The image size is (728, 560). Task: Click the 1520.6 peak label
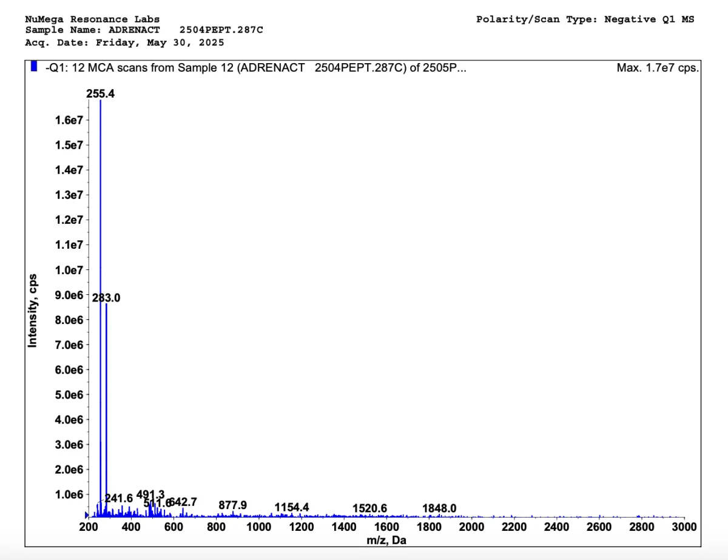coord(370,508)
